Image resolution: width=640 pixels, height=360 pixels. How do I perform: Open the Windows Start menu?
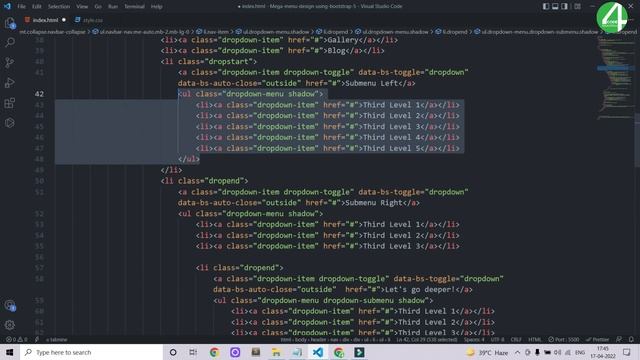[10, 352]
